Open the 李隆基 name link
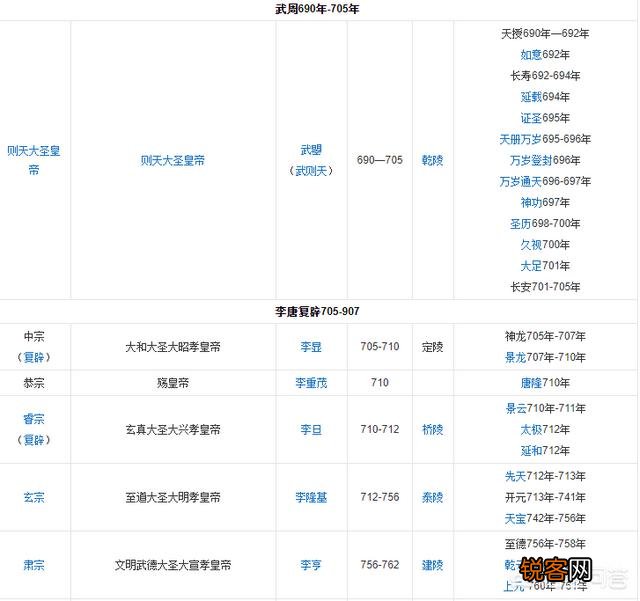The image size is (640, 601). tap(311, 497)
